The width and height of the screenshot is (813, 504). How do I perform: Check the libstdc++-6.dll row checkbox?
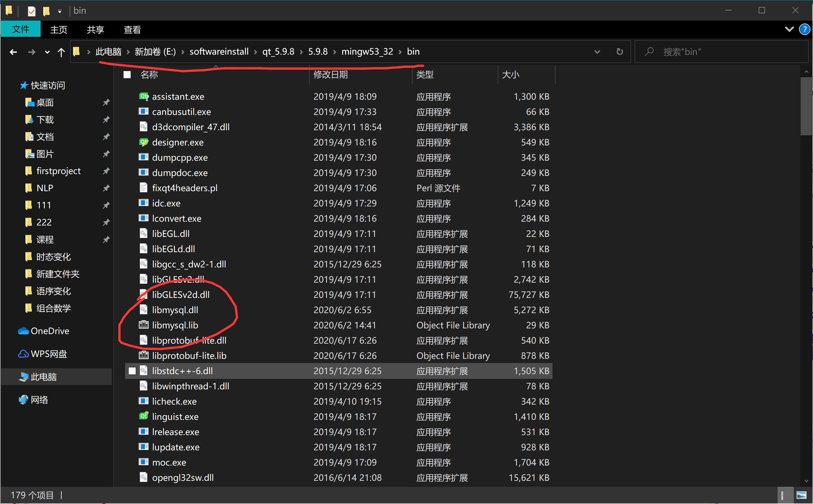tap(132, 371)
